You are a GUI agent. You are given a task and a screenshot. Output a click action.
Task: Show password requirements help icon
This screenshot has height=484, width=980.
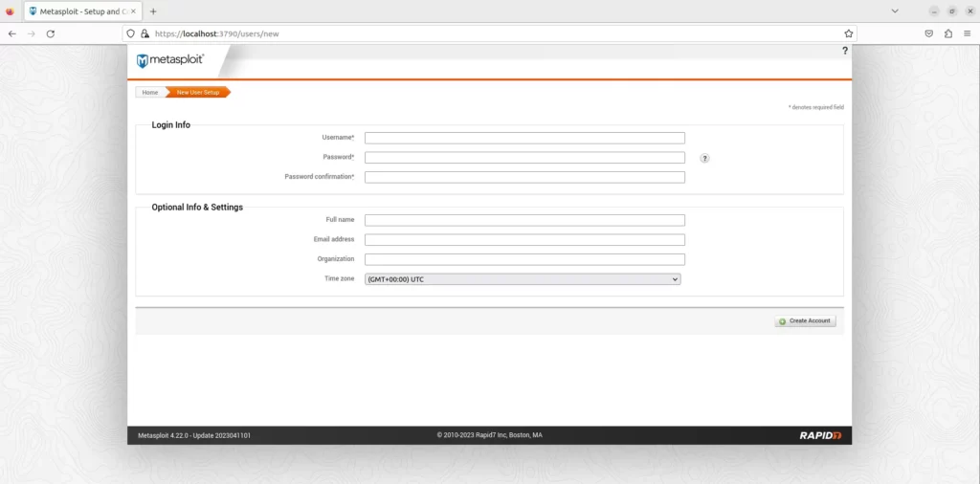704,158
